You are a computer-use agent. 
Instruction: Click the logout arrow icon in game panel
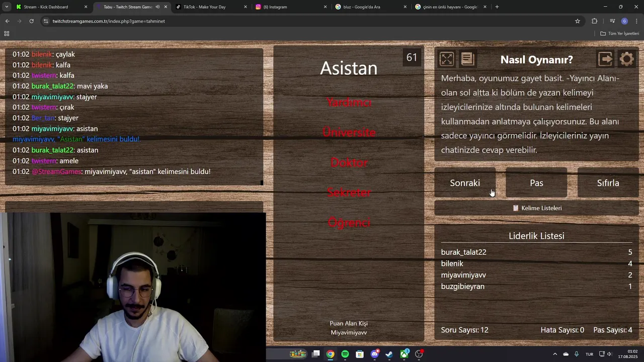(x=605, y=59)
